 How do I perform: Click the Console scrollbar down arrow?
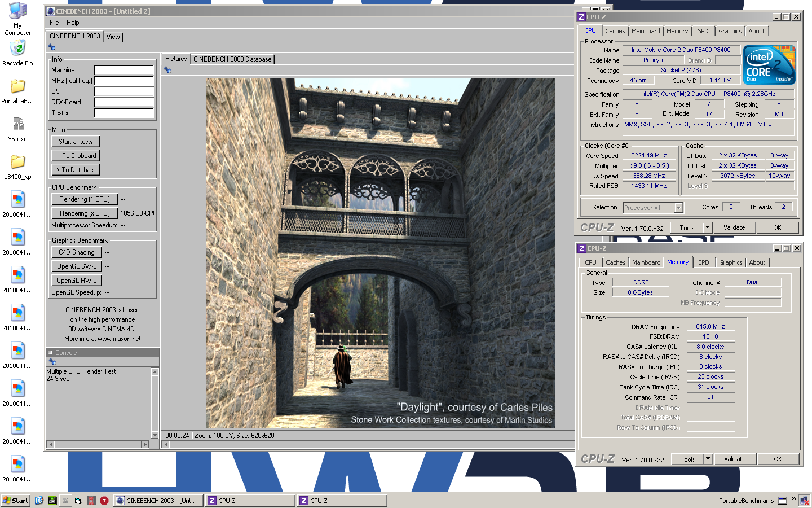point(155,435)
